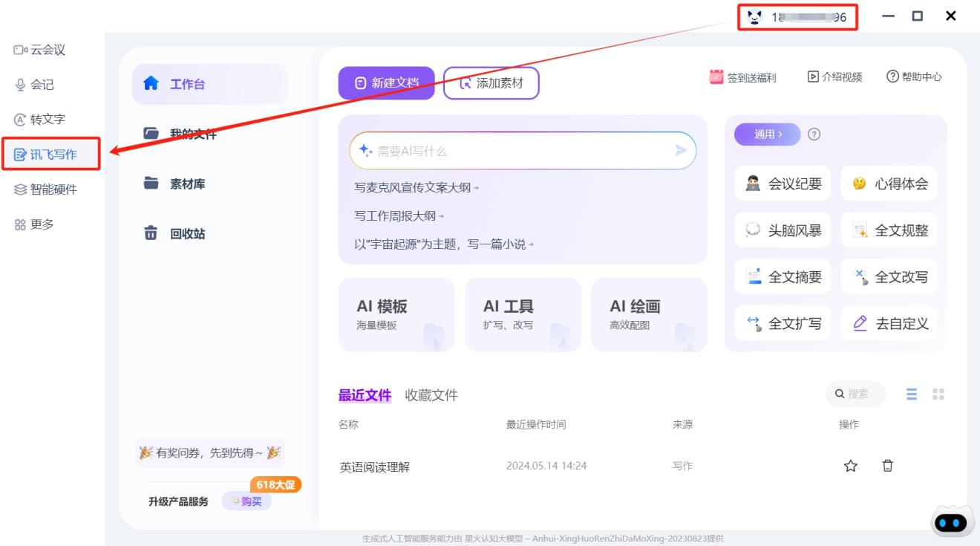Open 更多 in the left sidebar
Screen dimensions: 980x546
tap(34, 224)
